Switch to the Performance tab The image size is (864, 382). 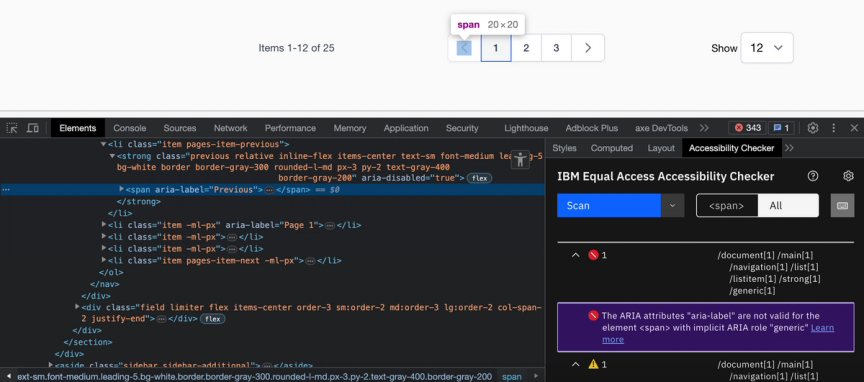pyautogui.click(x=290, y=128)
